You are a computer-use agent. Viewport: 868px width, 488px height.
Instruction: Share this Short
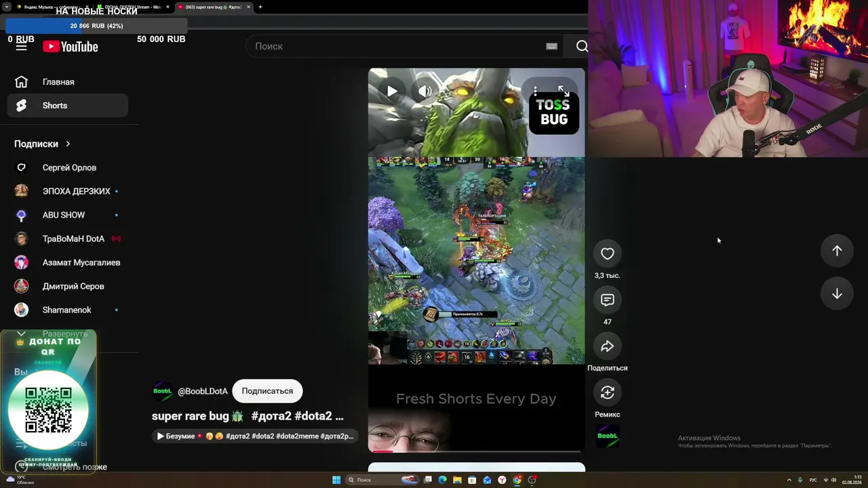click(607, 346)
